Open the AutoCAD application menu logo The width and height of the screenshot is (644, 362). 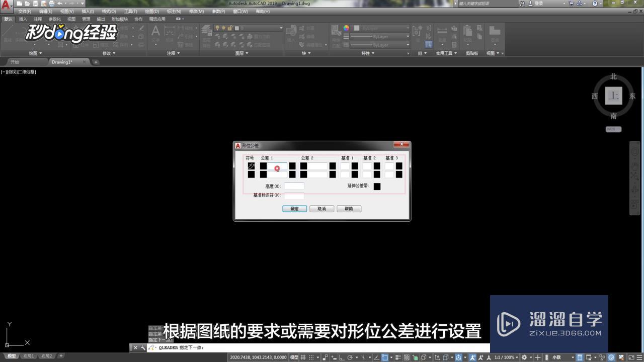[x=7, y=5]
